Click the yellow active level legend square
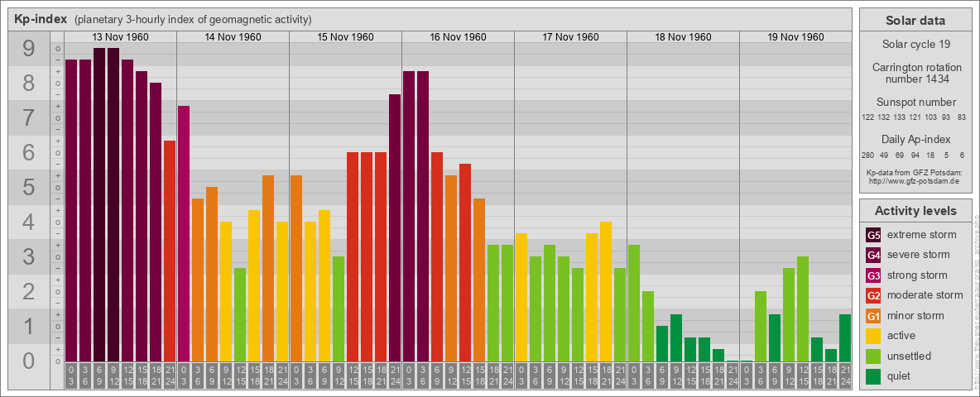This screenshot has height=397, width=980. tap(873, 336)
